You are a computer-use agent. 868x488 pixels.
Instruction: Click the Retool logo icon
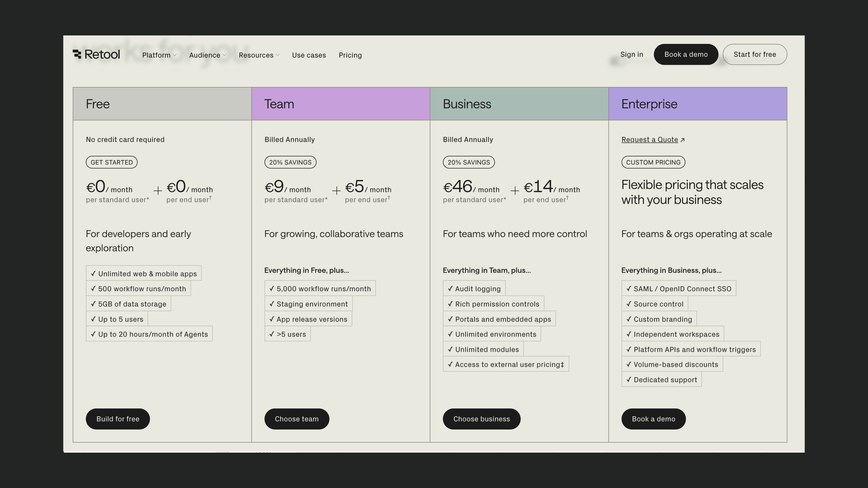click(x=77, y=54)
